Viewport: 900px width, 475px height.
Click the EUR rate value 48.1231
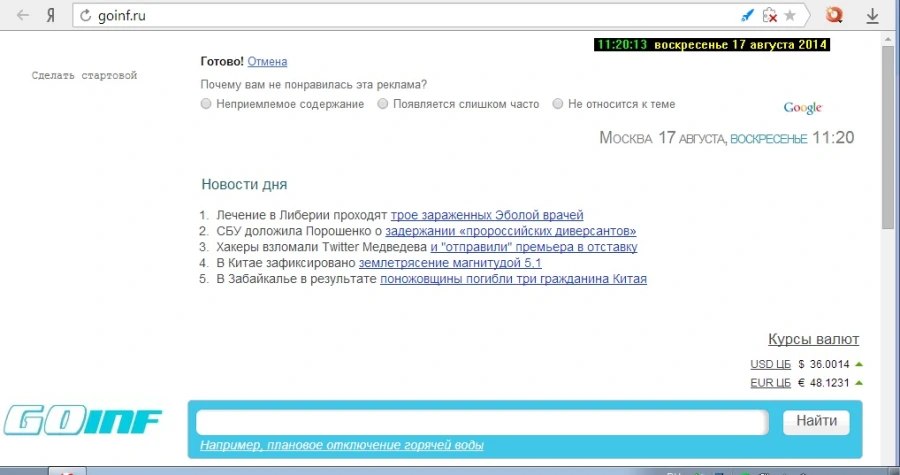click(829, 383)
